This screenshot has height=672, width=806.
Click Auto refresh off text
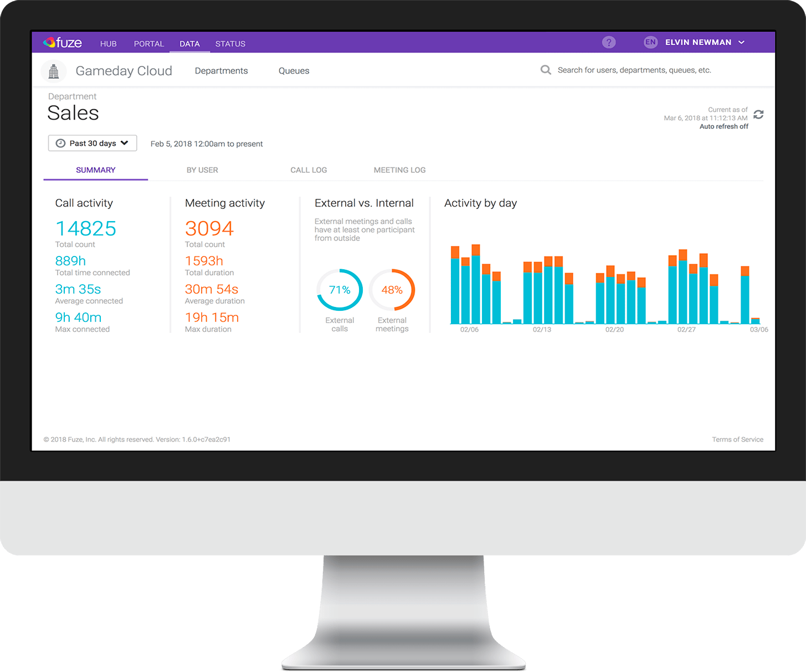click(x=723, y=126)
